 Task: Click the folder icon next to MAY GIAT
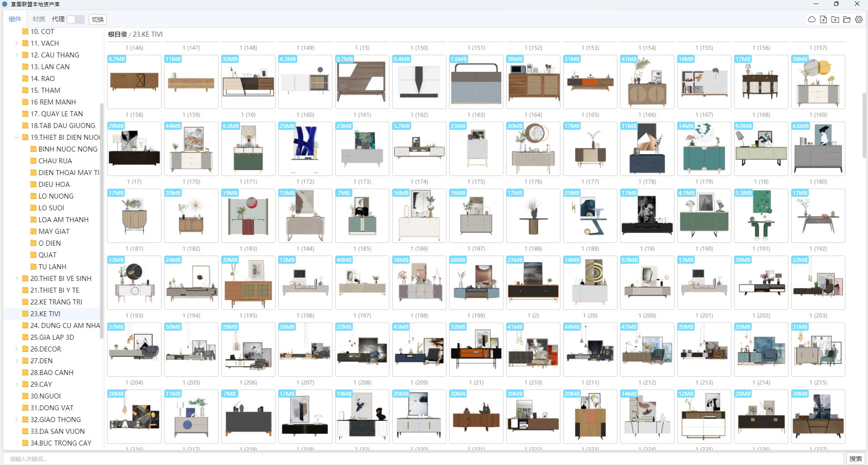pos(33,231)
